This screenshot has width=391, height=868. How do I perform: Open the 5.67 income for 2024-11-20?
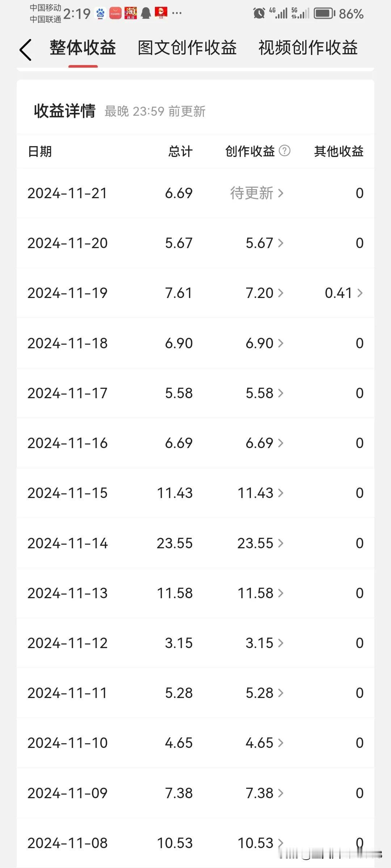(264, 243)
